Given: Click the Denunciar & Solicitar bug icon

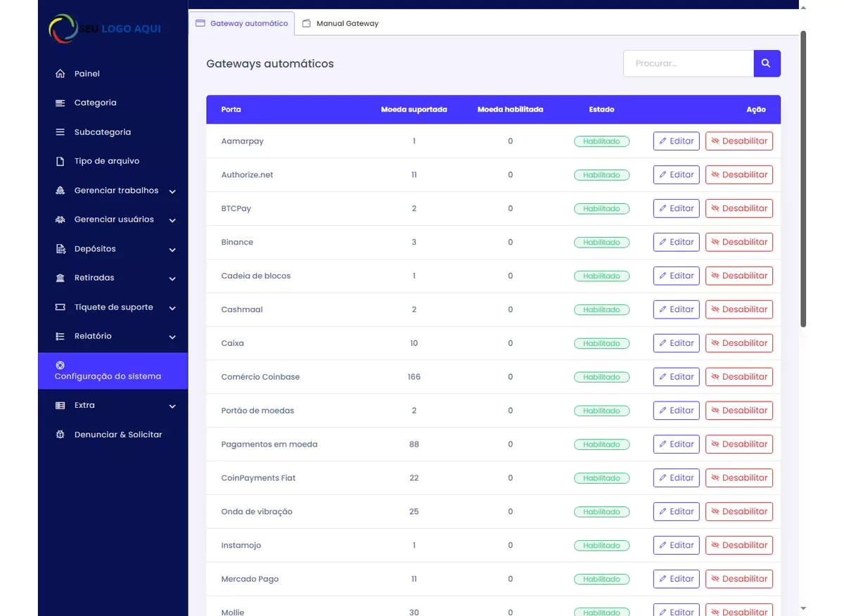Looking at the screenshot, I should (60, 435).
